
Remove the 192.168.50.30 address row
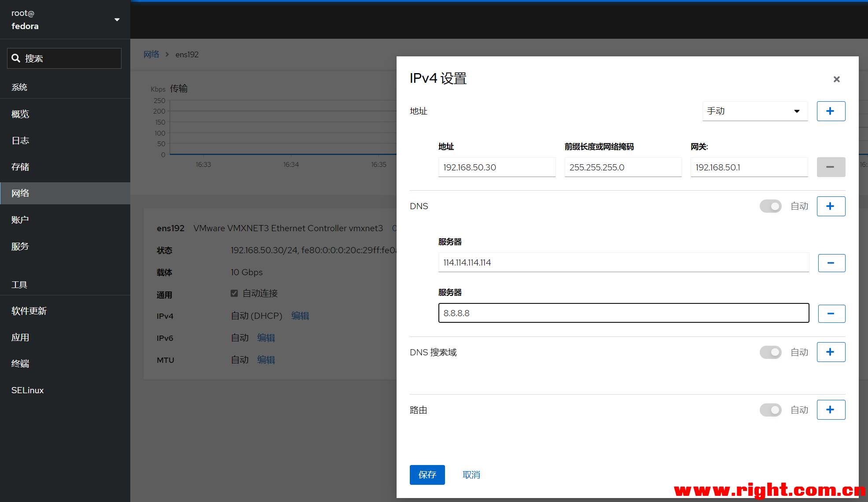coord(831,167)
